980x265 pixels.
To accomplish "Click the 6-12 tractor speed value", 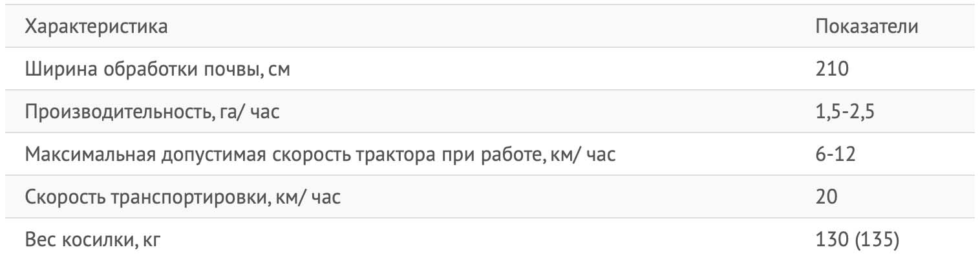I will [836, 154].
